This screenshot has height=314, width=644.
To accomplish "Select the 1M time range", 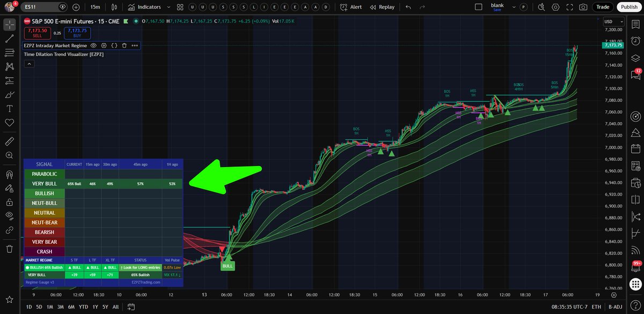I will click(x=49, y=307).
